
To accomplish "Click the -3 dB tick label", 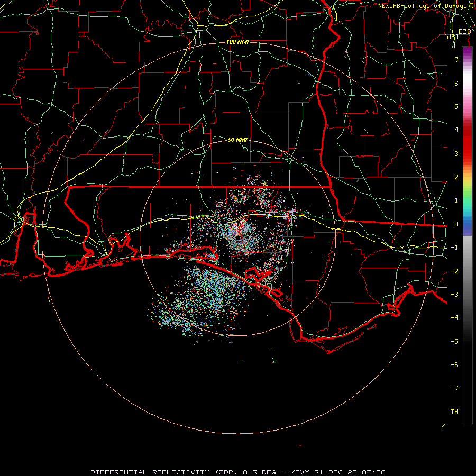I will (x=454, y=295).
